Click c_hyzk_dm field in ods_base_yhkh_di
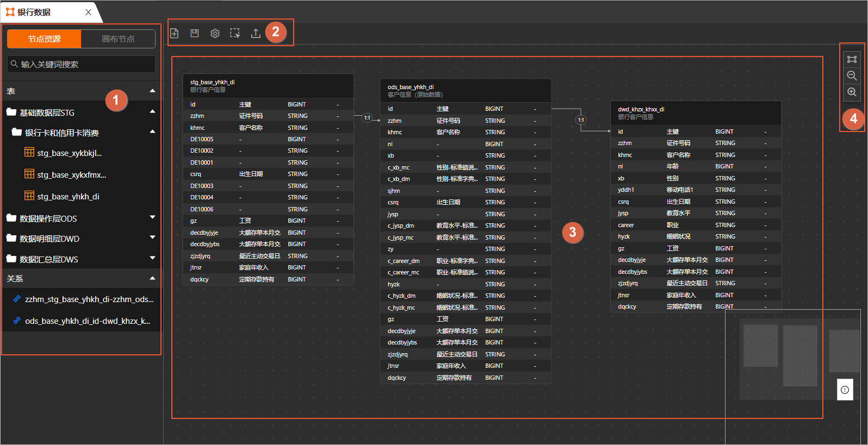The width and height of the screenshot is (868, 445). click(x=466, y=296)
